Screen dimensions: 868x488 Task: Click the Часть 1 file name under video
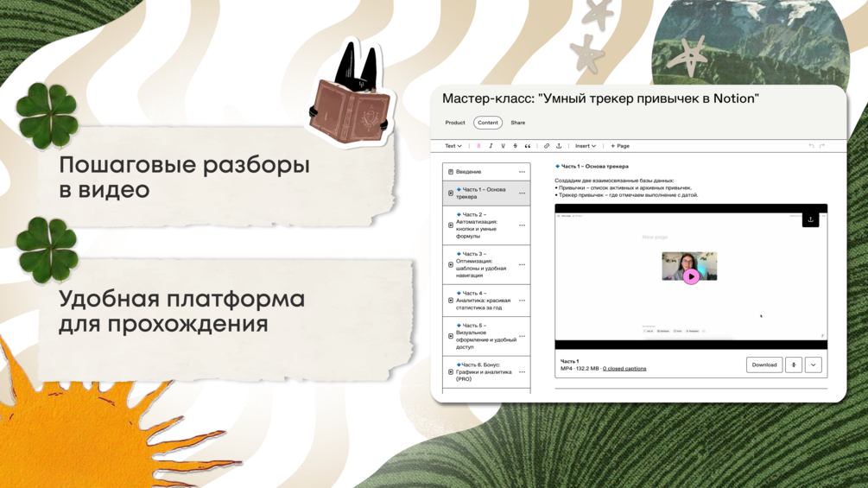pos(570,361)
